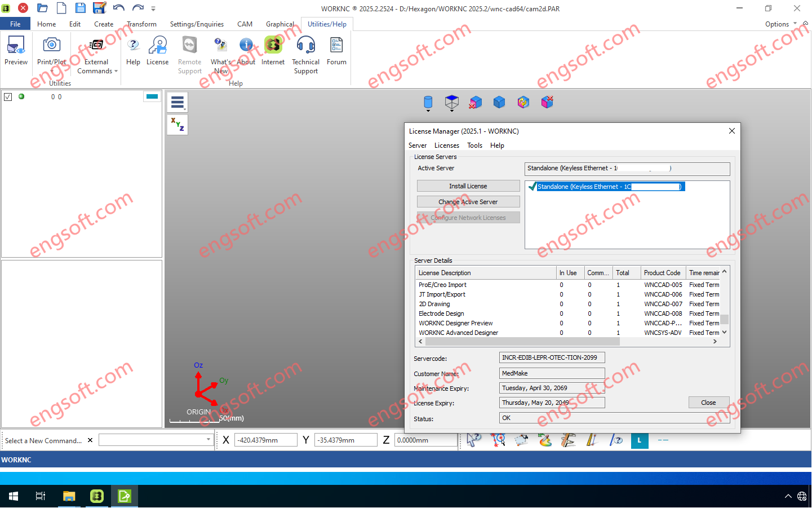The width and height of the screenshot is (812, 508).
Task: Select the WORKNC Advanced Designer row
Action: 568,333
